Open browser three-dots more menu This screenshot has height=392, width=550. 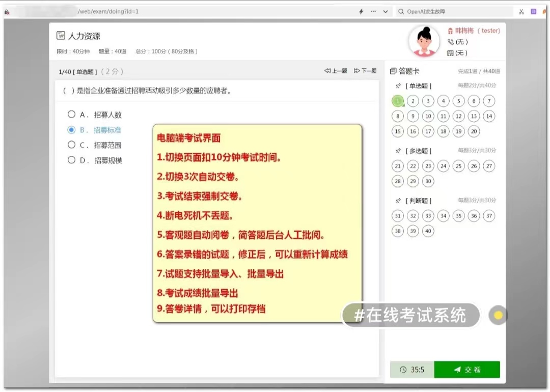[x=373, y=12]
